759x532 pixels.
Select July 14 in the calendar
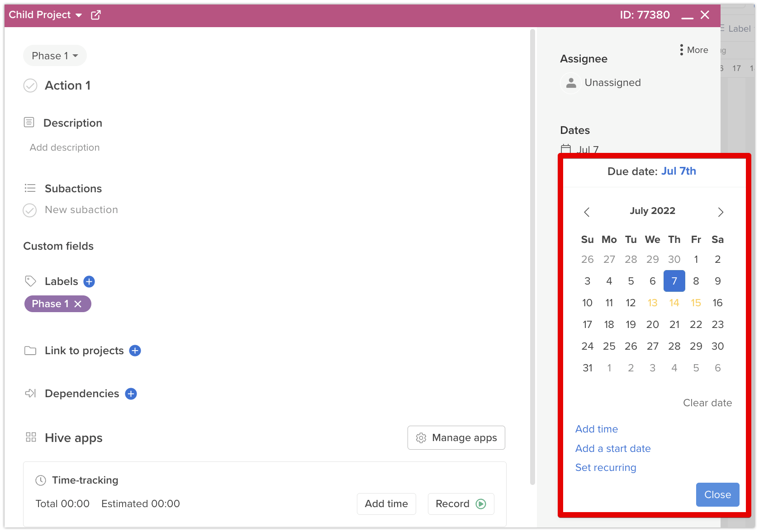coord(674,303)
